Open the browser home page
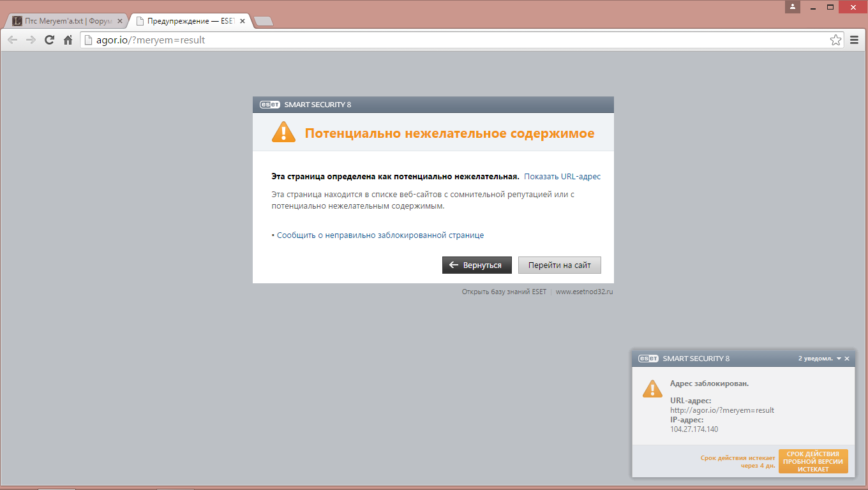This screenshot has height=490, width=868. click(68, 40)
